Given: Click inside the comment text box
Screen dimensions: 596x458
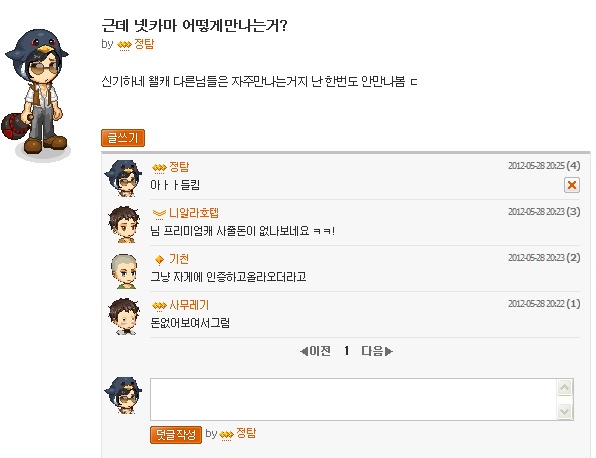Looking at the screenshot, I should pos(353,399).
